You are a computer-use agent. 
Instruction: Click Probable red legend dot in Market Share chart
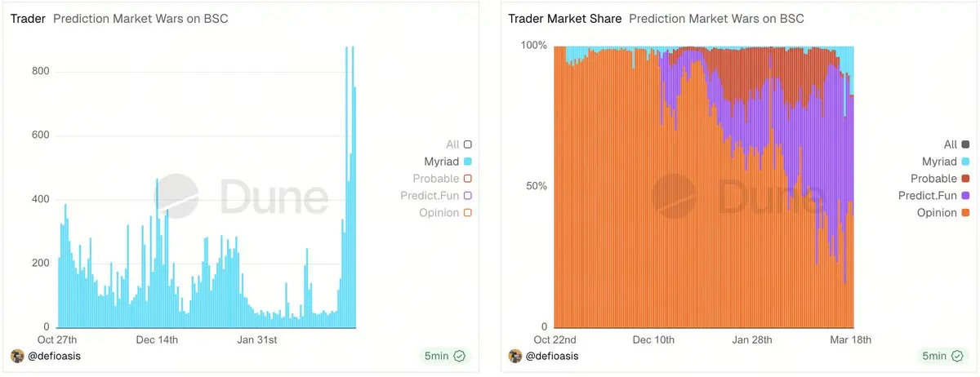click(965, 179)
